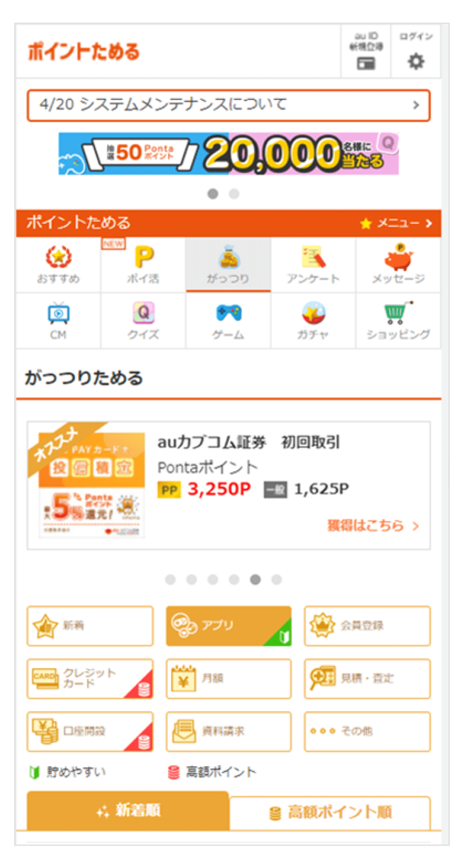464x868 pixels.
Task: Switch to the 高額ポイント順 tab
Action: pos(330,812)
